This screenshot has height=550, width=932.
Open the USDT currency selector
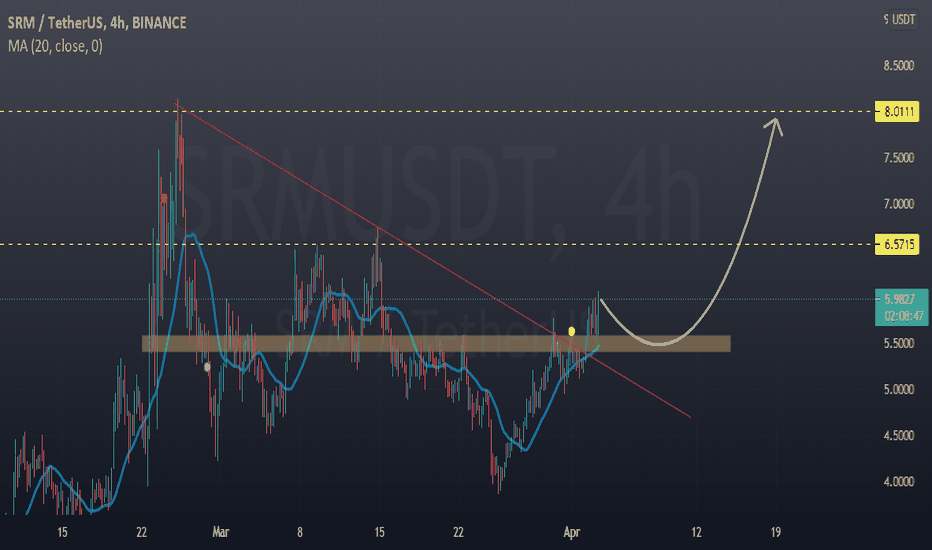[x=903, y=20]
